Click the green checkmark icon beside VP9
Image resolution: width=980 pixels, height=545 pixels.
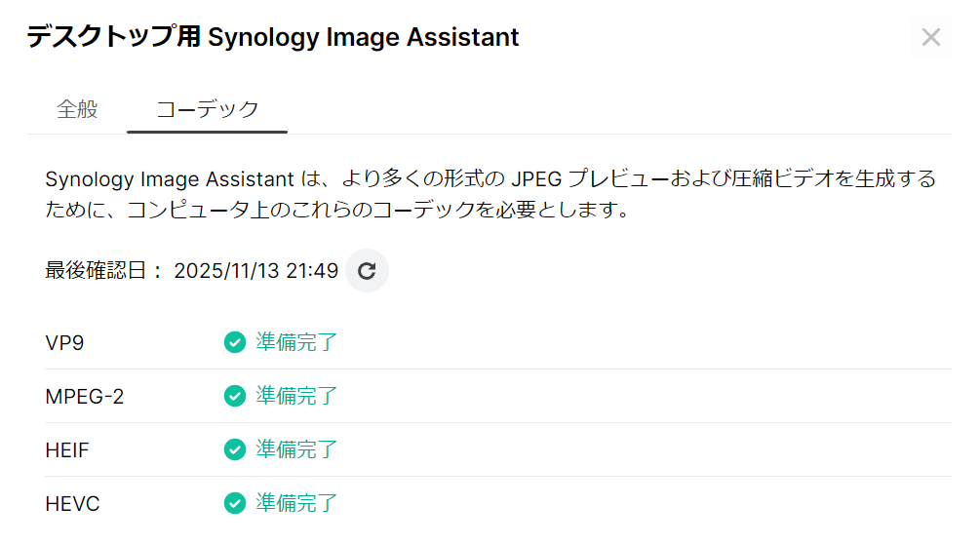(x=234, y=342)
